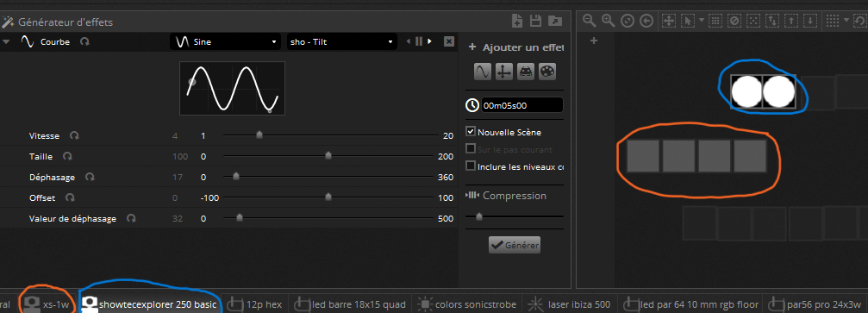868x313 pixels.
Task: Open the sho - Tilt channel dropdown
Action: (341, 41)
